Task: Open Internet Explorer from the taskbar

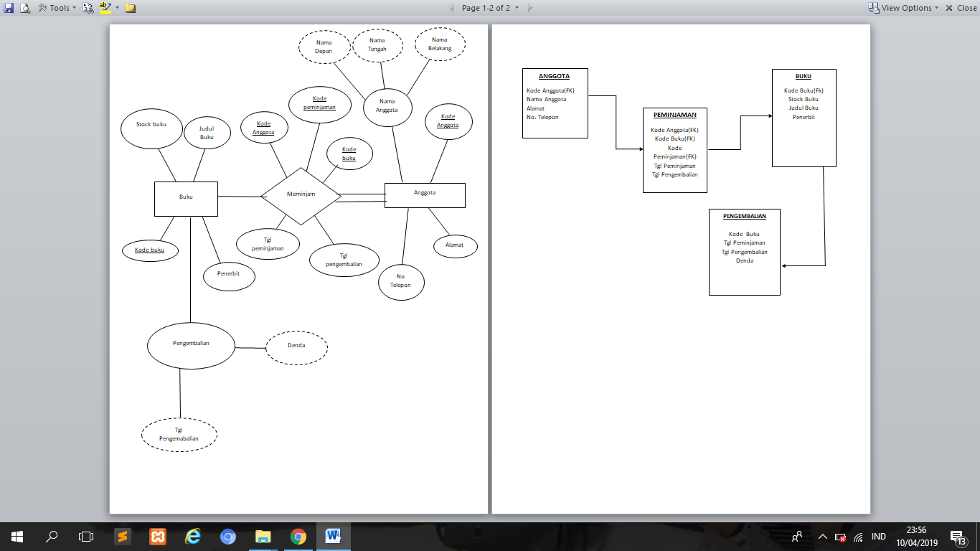Action: 193,536
